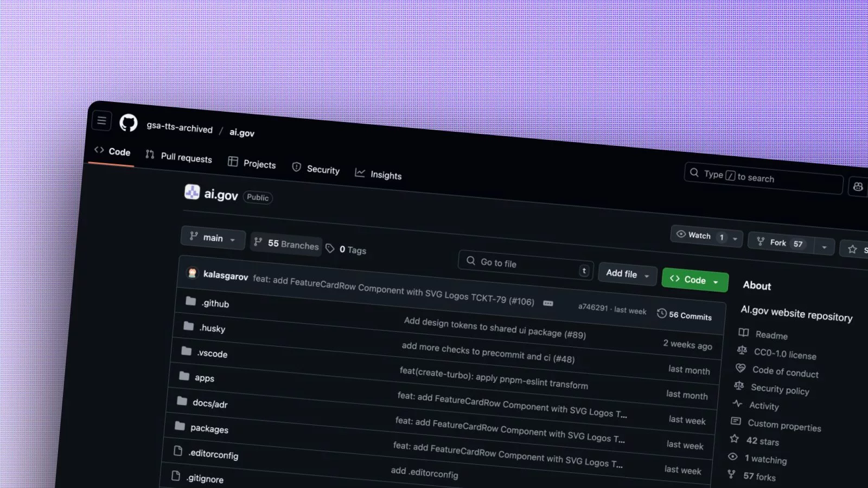Screen dimensions: 868x488
Task: Click the ai.gov repository avatar
Action: 192,191
